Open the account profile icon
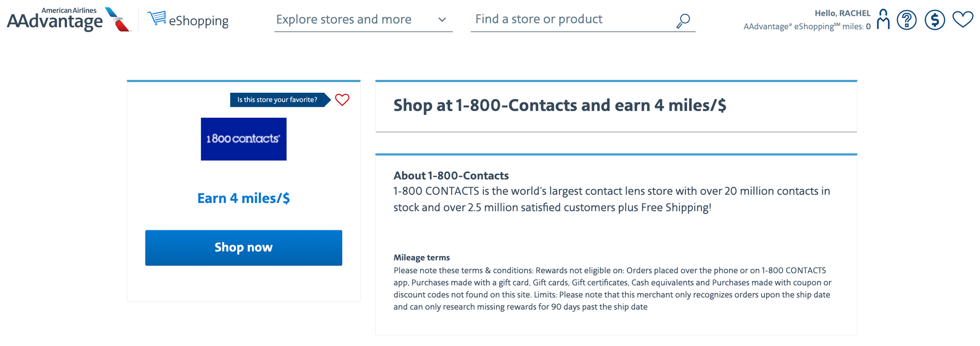Screen dimensions: 980x346 click(x=883, y=20)
